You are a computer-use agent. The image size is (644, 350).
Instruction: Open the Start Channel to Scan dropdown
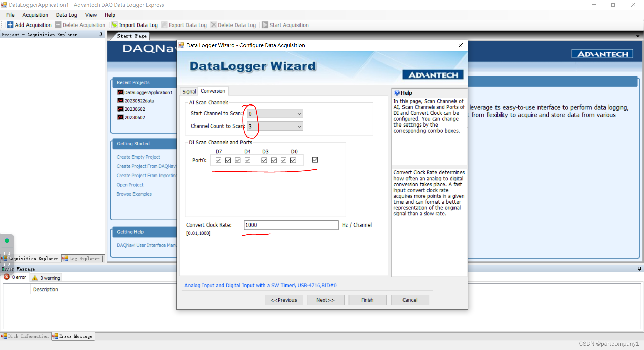tap(275, 114)
